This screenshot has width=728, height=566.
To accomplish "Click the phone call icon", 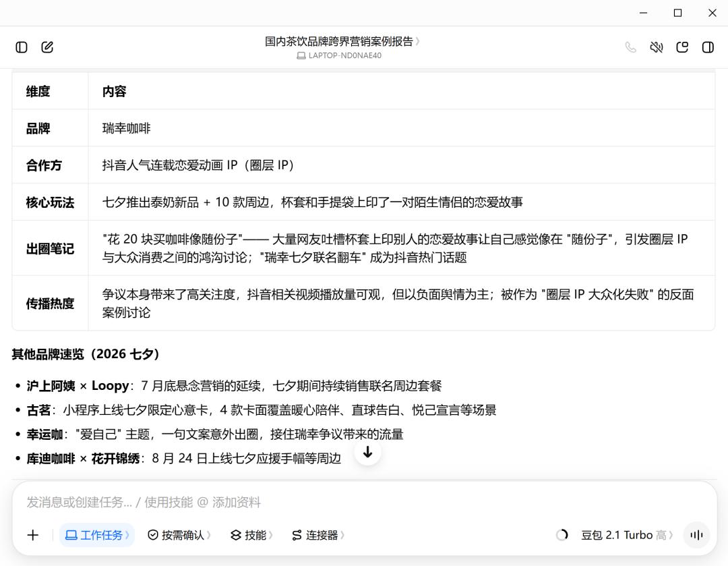I will (x=630, y=47).
